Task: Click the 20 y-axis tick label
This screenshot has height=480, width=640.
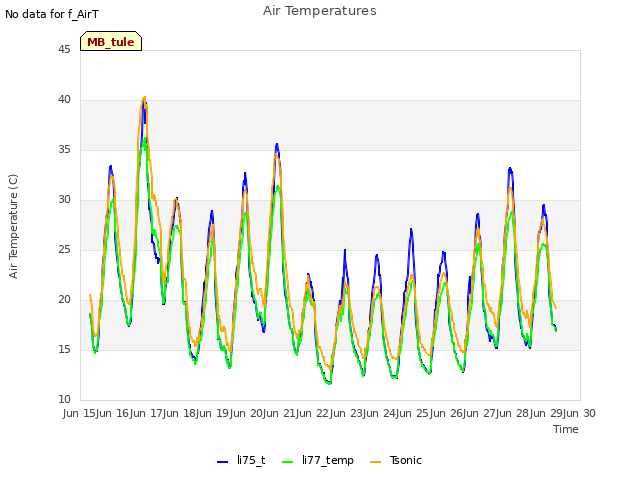Action: coord(64,300)
